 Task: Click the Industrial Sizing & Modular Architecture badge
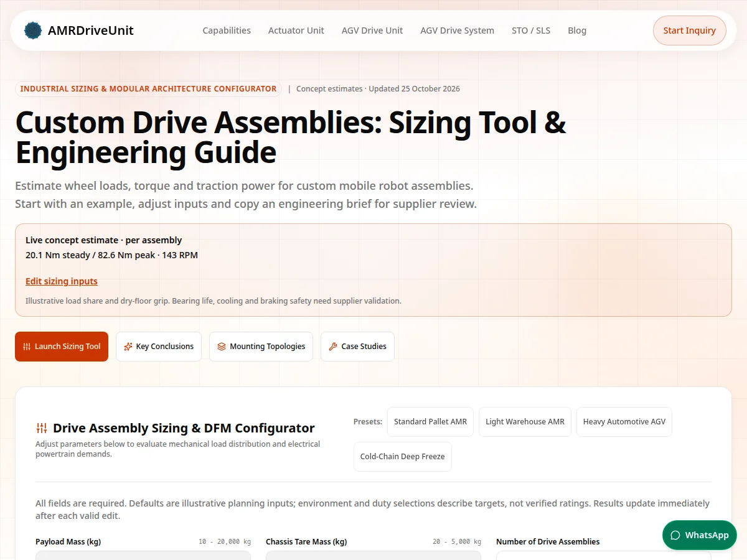(x=148, y=89)
